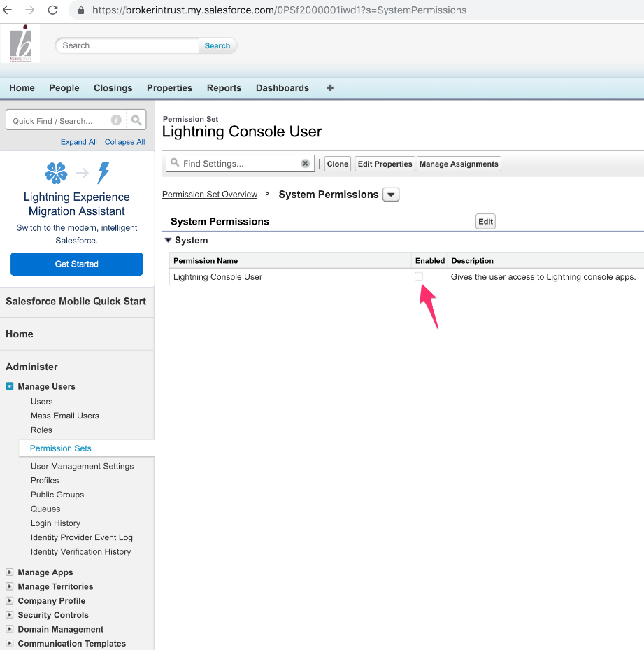The image size is (644, 650).
Task: Open Public Groups in sidebar
Action: tap(57, 495)
